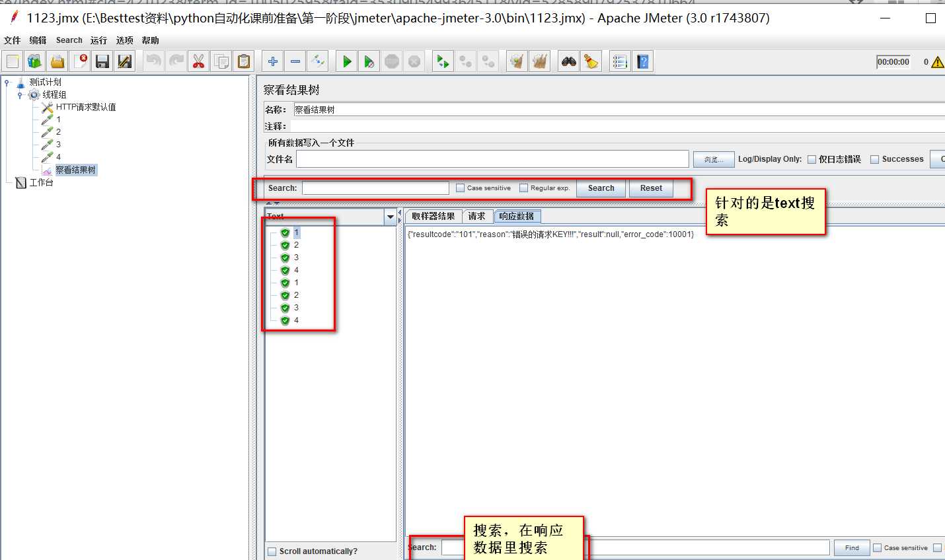The image size is (945, 560).
Task: Click the binoculars Search tree icon
Action: 569,61
